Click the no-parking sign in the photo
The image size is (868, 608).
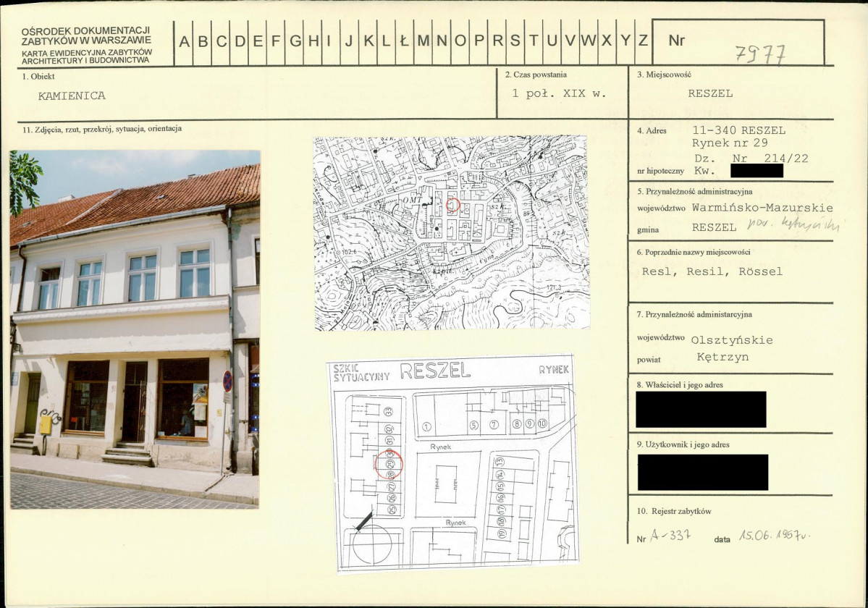pyautogui.click(x=227, y=381)
